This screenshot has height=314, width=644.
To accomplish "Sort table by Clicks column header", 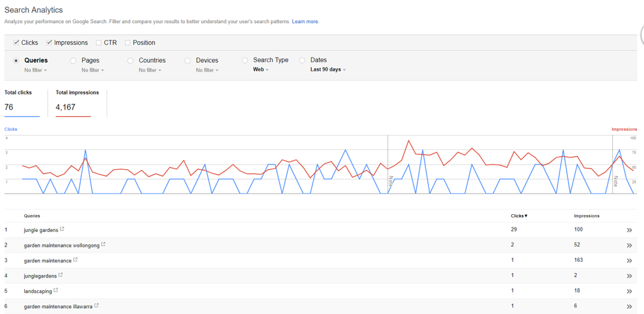I will tap(519, 216).
